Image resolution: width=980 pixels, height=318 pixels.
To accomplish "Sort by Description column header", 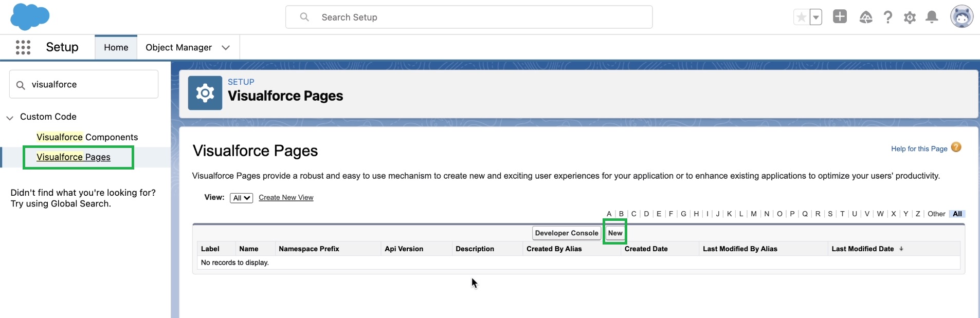I will point(475,249).
